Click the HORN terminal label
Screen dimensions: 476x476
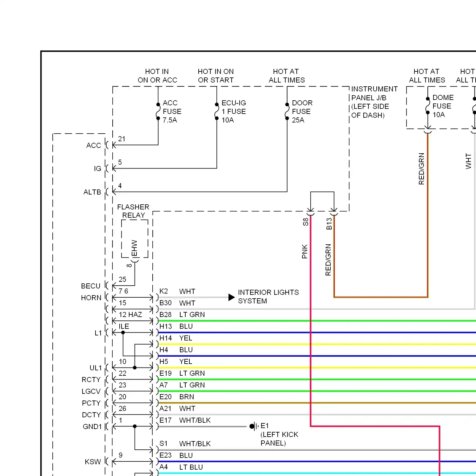[91, 298]
